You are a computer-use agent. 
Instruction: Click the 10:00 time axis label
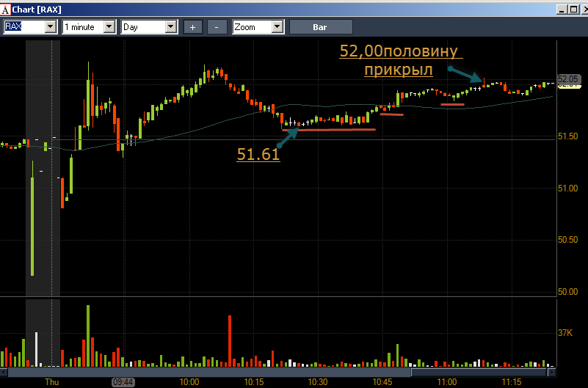[189, 382]
